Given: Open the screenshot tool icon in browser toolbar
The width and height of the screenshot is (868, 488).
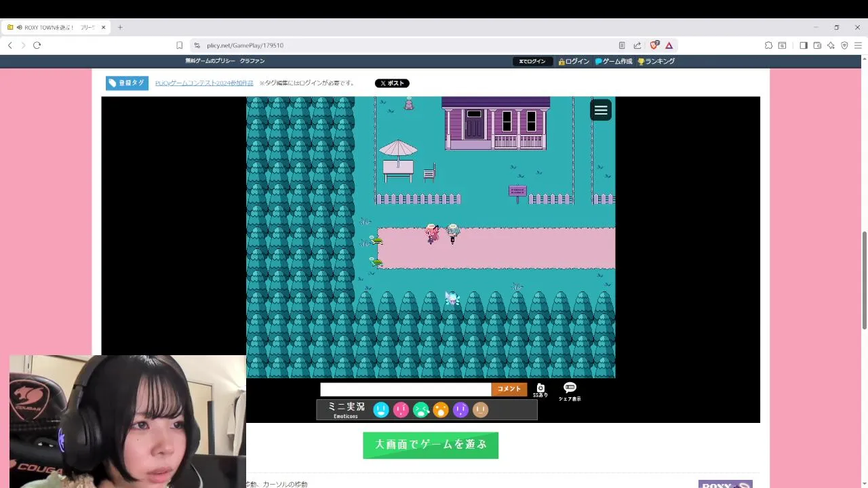Looking at the screenshot, I should click(782, 45).
